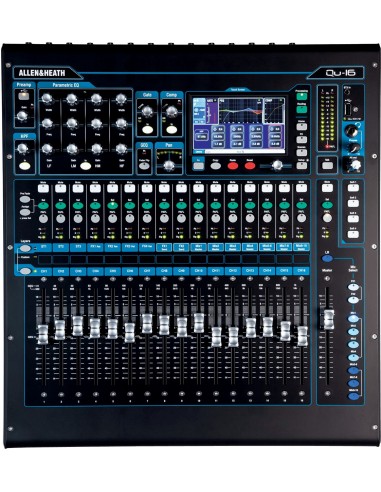Push the PAFL key on channel CH7
This screenshot has height=492, width=381.
[x=147, y=219]
